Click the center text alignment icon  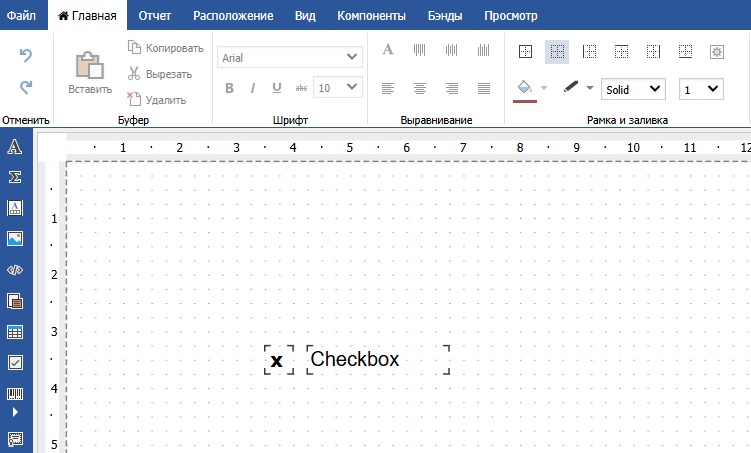coord(421,88)
